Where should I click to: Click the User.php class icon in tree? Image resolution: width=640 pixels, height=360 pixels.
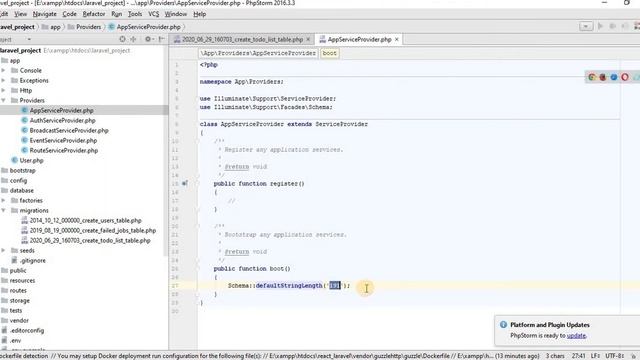click(x=15, y=160)
